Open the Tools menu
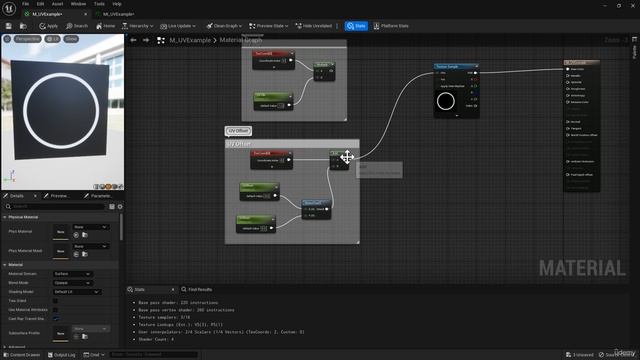The height and width of the screenshot is (360, 640). (99, 4)
